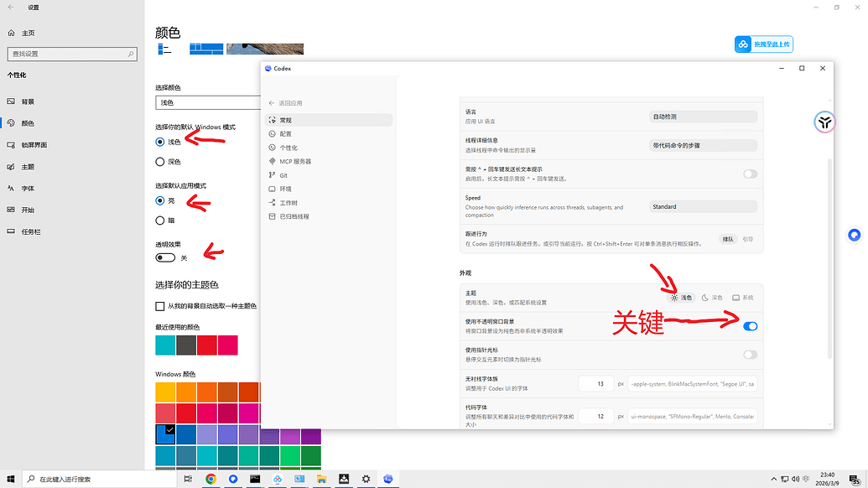Open 环境 section in Codex settings
Screen dimensions: 868x488
[x=329, y=189]
